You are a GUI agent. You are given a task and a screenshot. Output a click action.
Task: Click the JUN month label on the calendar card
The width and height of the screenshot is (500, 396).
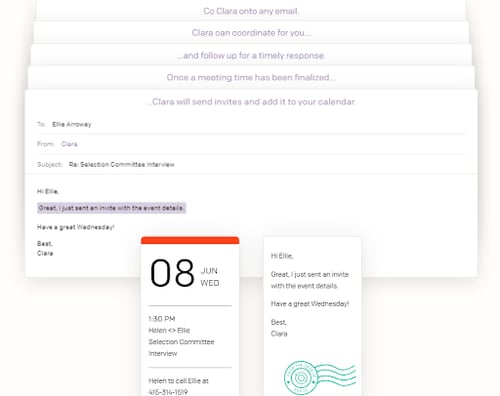pos(209,271)
